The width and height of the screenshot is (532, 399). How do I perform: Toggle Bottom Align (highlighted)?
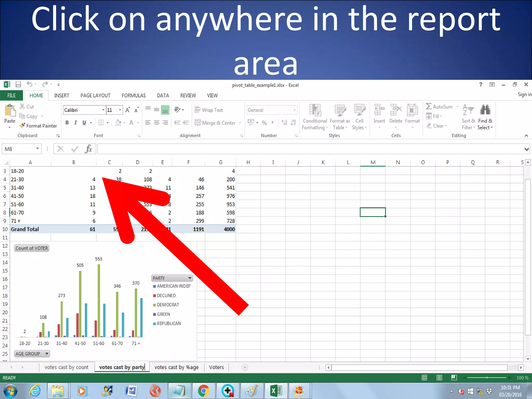(x=165, y=110)
